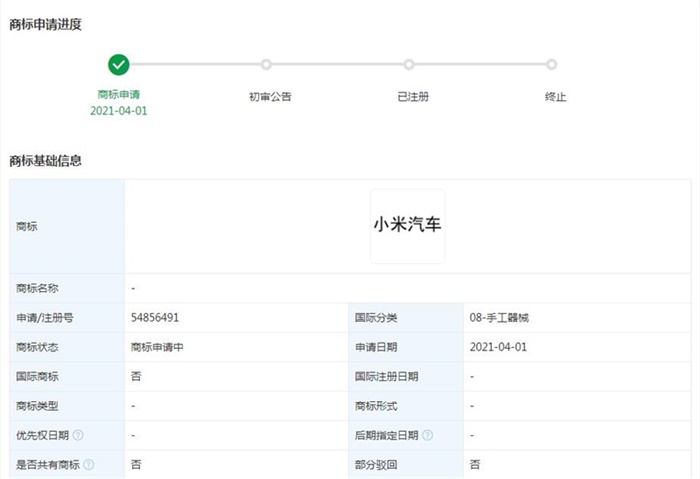Click the 已注册 step label text
Screen dimensions: 700x479
413,97
